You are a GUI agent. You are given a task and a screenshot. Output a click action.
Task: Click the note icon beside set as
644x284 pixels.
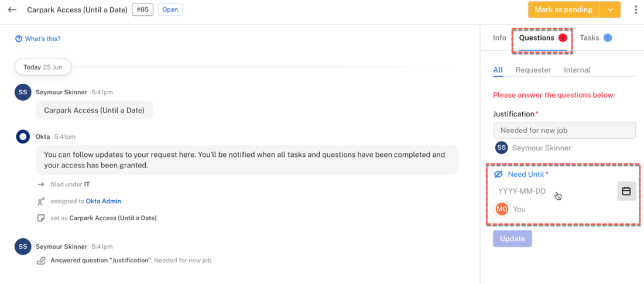click(40, 218)
